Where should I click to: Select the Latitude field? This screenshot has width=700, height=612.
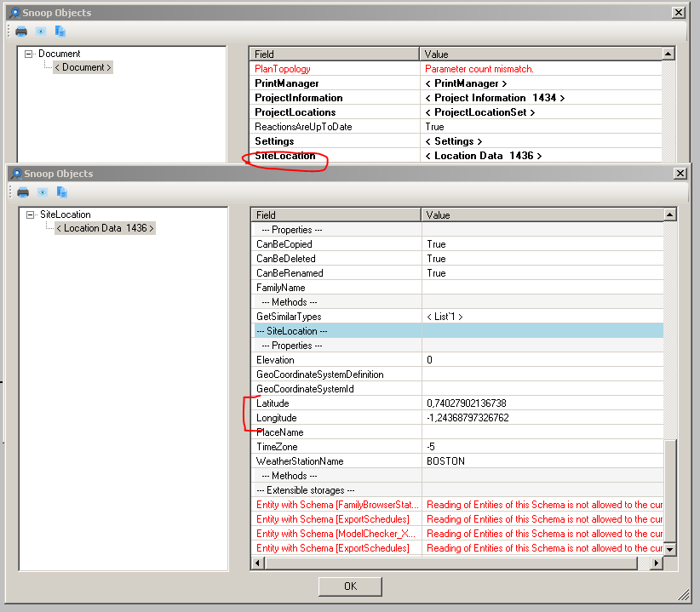[x=273, y=403]
